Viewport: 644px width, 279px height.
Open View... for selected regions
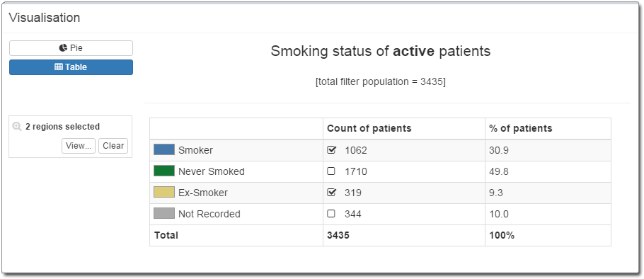pyautogui.click(x=79, y=146)
